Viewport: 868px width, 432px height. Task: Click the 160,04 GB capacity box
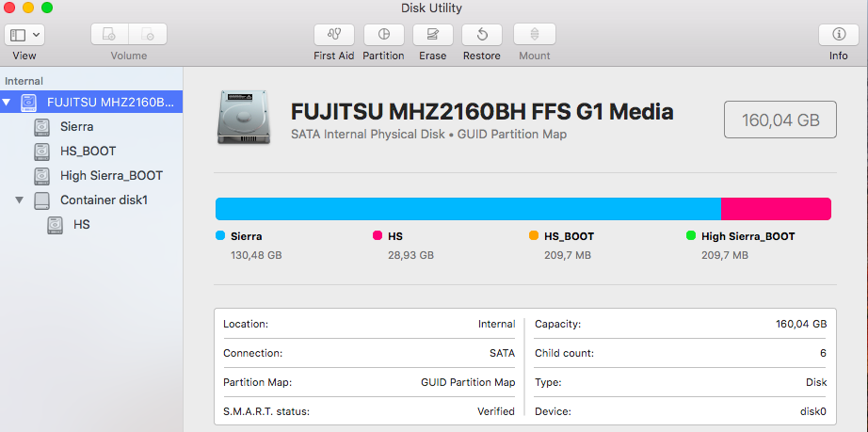[780, 120]
